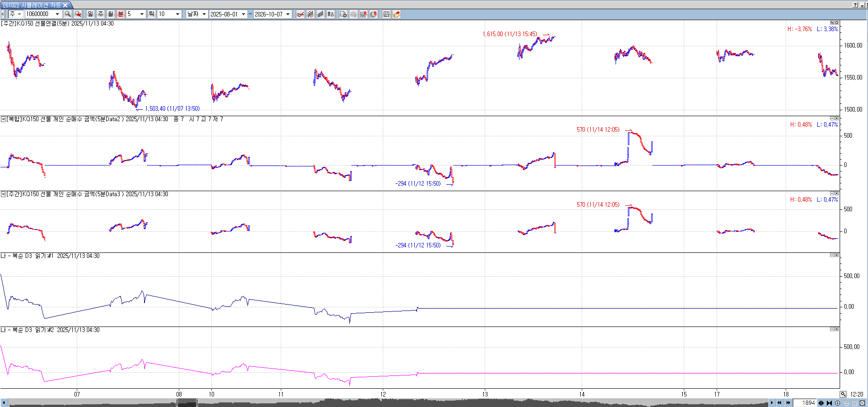Image resolution: width=868 pixels, height=407 pixels.
Task: Click the bar count field showing 1894
Action: point(805,403)
